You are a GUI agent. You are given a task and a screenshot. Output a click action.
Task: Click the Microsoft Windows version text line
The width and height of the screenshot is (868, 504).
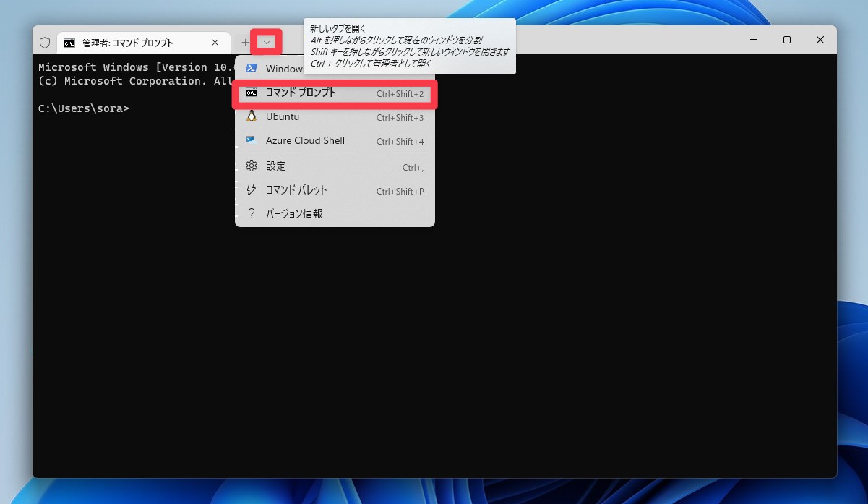pyautogui.click(x=137, y=67)
